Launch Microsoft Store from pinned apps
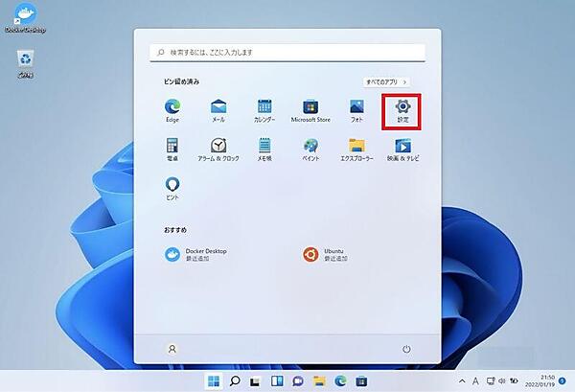Image resolution: width=575 pixels, height=392 pixels. 310,111
